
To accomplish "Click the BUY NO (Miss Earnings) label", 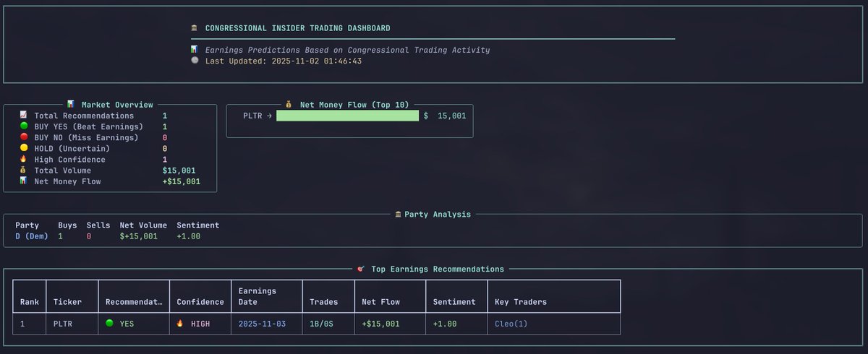I will (x=86, y=137).
